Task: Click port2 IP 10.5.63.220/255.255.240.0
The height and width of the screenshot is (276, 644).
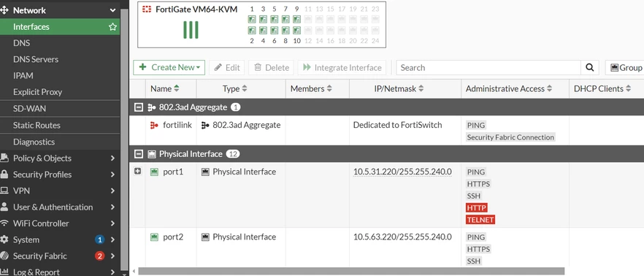Action: click(x=402, y=237)
